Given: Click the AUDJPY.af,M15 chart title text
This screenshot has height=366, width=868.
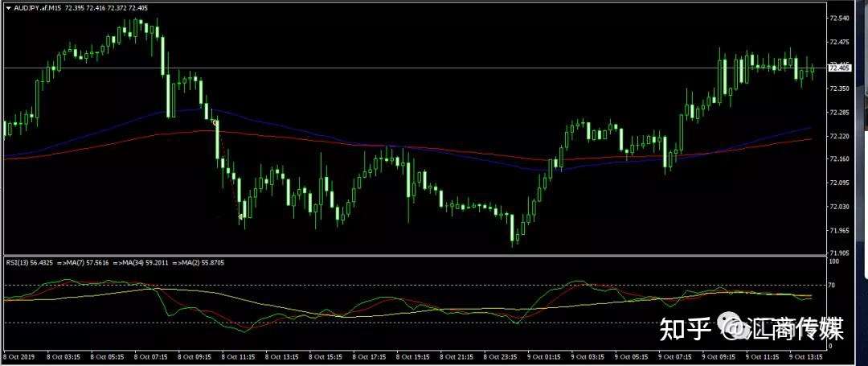Looking at the screenshot, I should click(x=36, y=8).
